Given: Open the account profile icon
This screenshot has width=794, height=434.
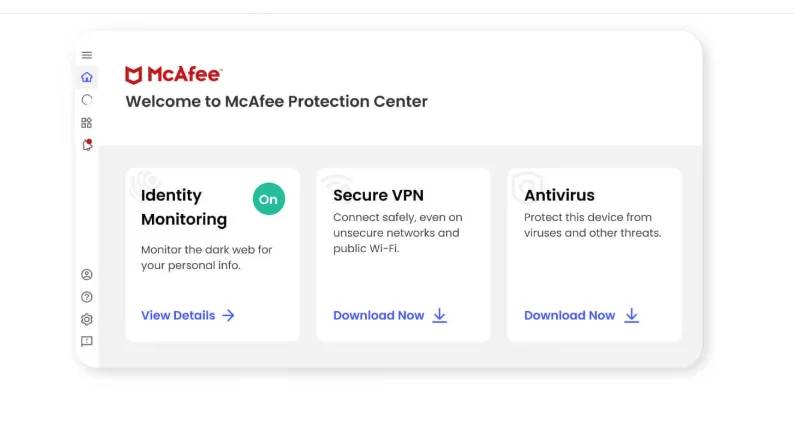Looking at the screenshot, I should point(87,274).
